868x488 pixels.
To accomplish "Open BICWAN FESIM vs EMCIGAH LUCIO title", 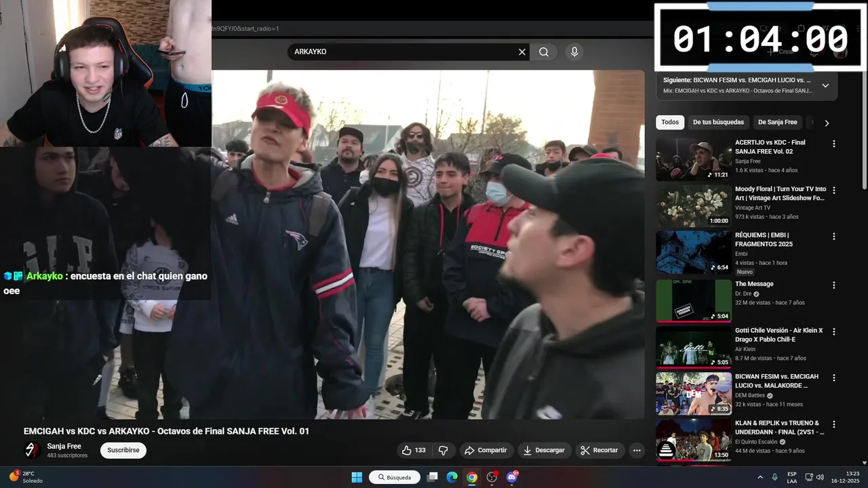I will [776, 381].
